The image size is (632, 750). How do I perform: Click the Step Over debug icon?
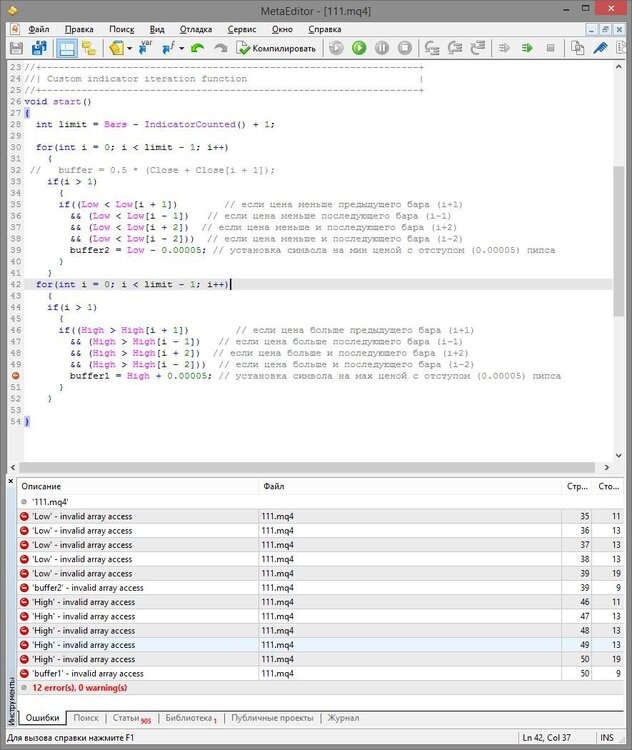coord(455,48)
